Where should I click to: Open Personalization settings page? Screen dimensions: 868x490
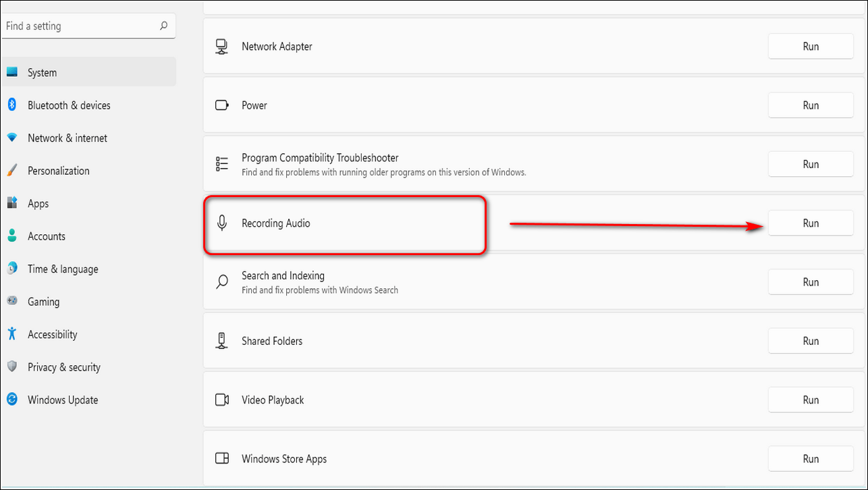[x=58, y=171]
